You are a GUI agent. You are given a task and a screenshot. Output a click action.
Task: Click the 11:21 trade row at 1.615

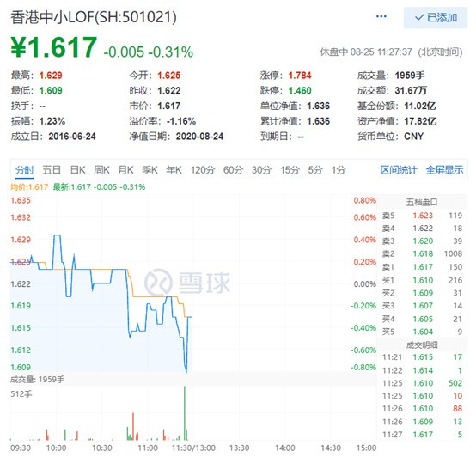pyautogui.click(x=422, y=357)
